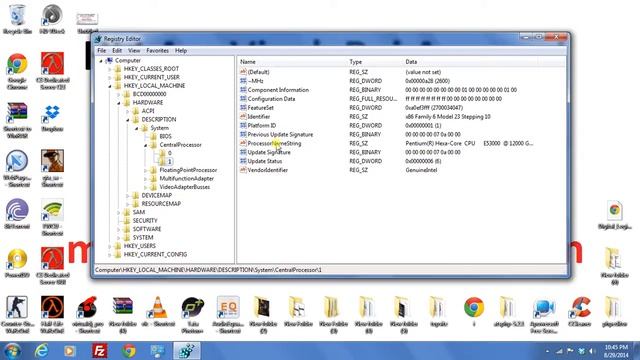Expand the HKEY_USERS node
Viewport: 640px width, 360px height.
[x=109, y=246]
